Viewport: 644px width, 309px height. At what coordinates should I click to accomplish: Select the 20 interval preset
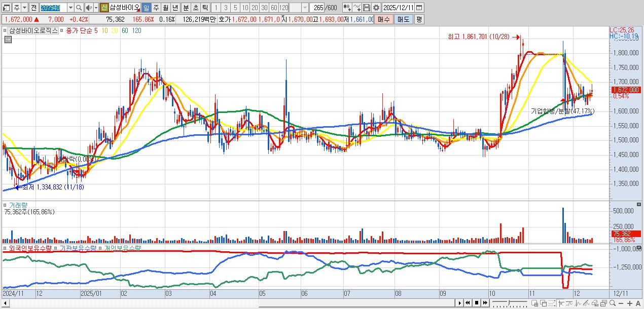[255, 8]
